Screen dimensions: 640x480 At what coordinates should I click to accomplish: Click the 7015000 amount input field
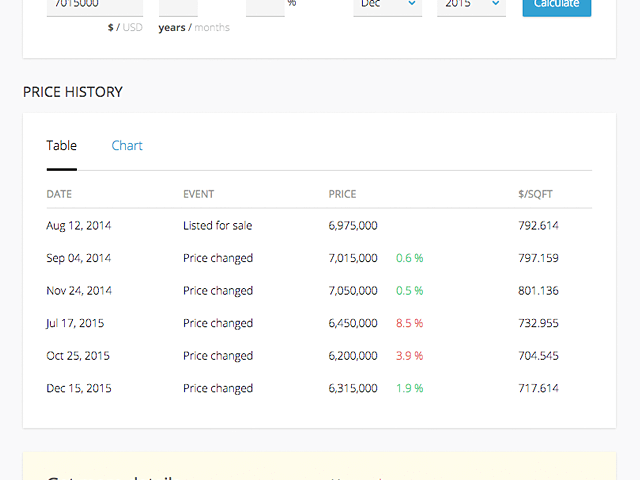click(x=95, y=7)
